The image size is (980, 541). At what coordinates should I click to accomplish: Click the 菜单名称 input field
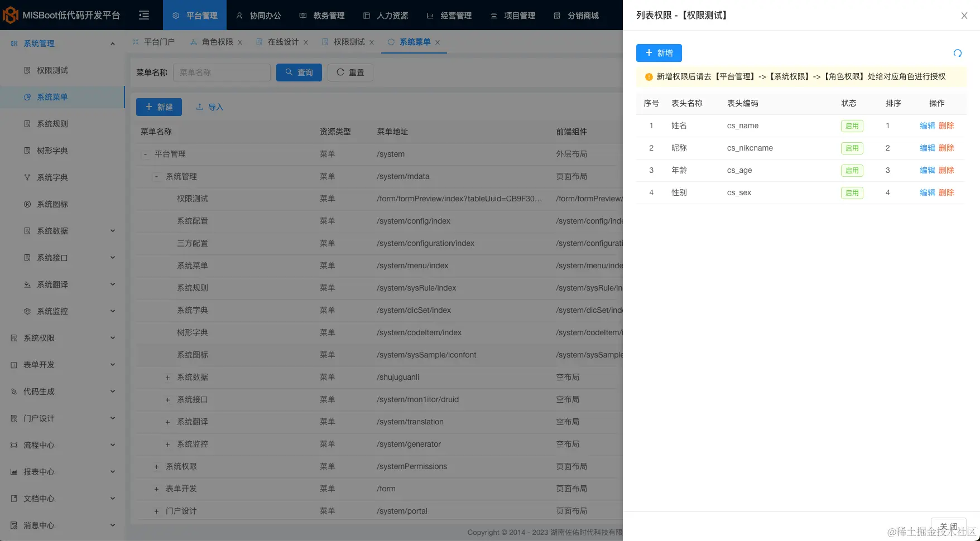pyautogui.click(x=222, y=72)
